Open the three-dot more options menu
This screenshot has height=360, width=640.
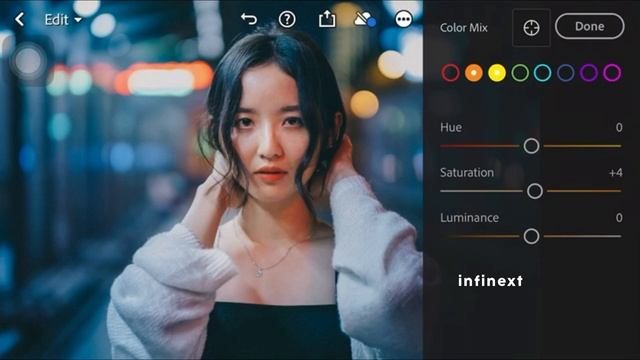403,19
